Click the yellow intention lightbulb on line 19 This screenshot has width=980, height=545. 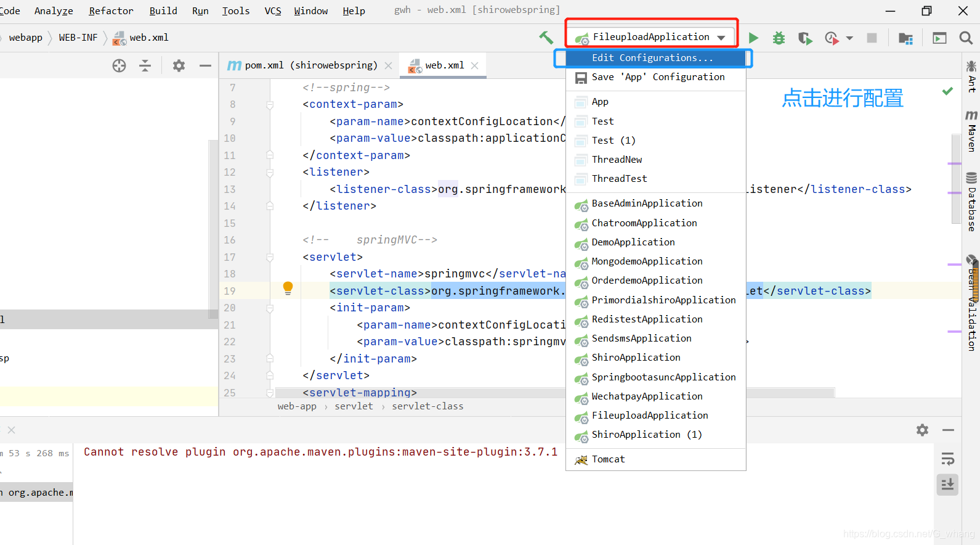(288, 288)
